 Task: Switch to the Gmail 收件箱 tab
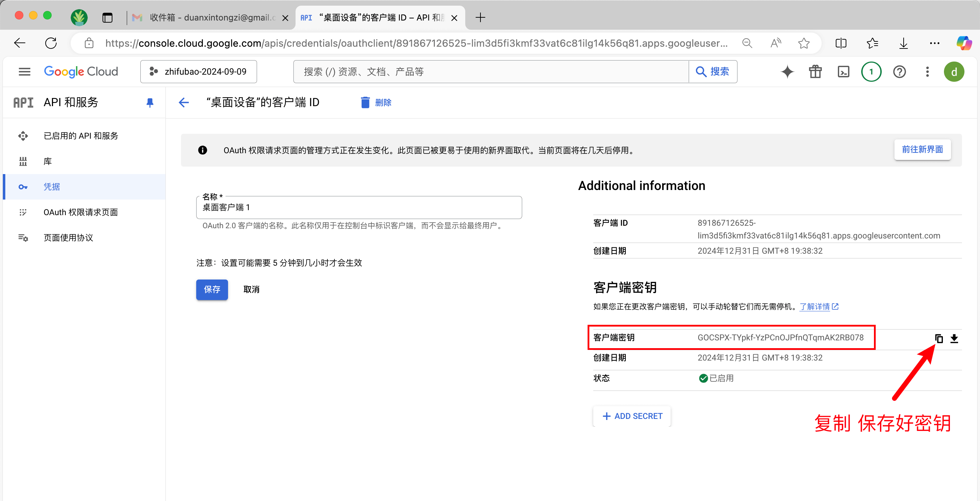pos(209,17)
